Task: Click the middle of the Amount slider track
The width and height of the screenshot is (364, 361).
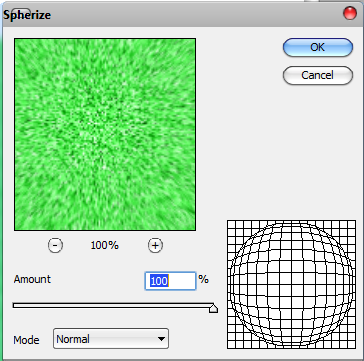Action: point(113,305)
